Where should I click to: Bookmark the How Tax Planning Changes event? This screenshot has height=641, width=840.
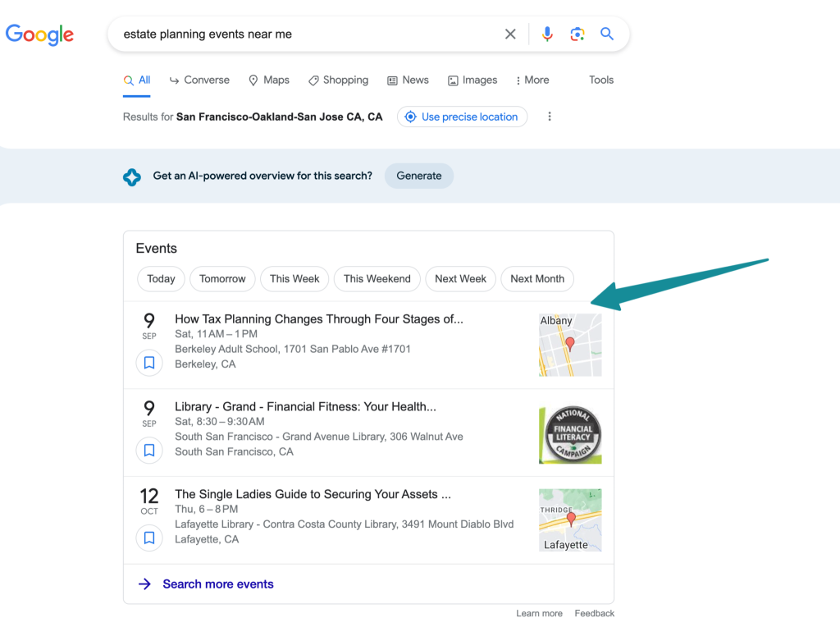(x=149, y=363)
